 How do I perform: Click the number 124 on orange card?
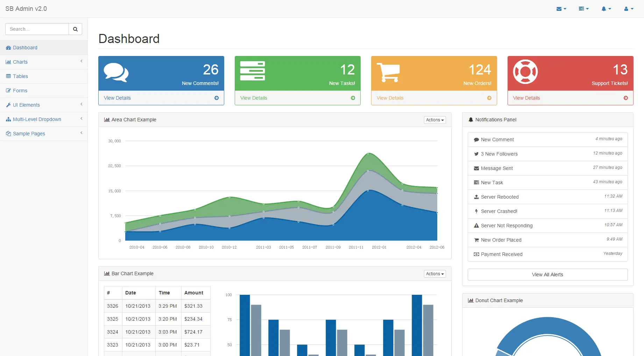pyautogui.click(x=480, y=70)
